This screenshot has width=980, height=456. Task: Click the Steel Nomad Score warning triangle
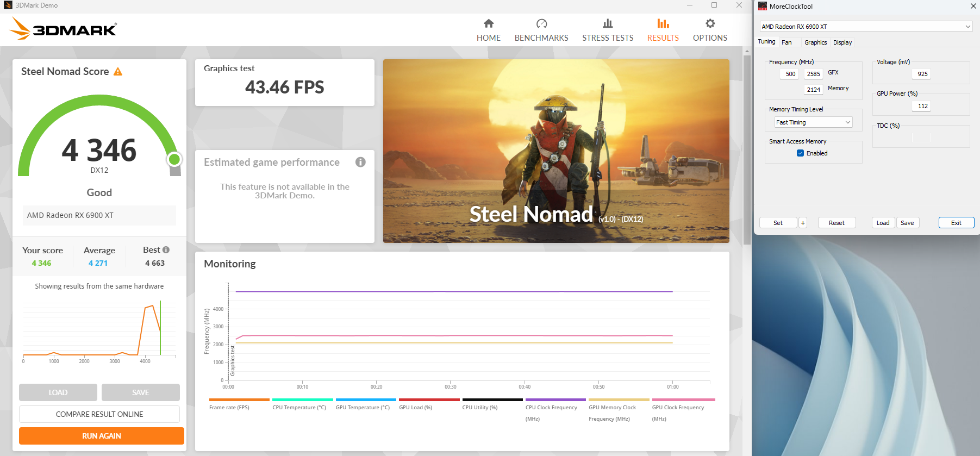(118, 72)
